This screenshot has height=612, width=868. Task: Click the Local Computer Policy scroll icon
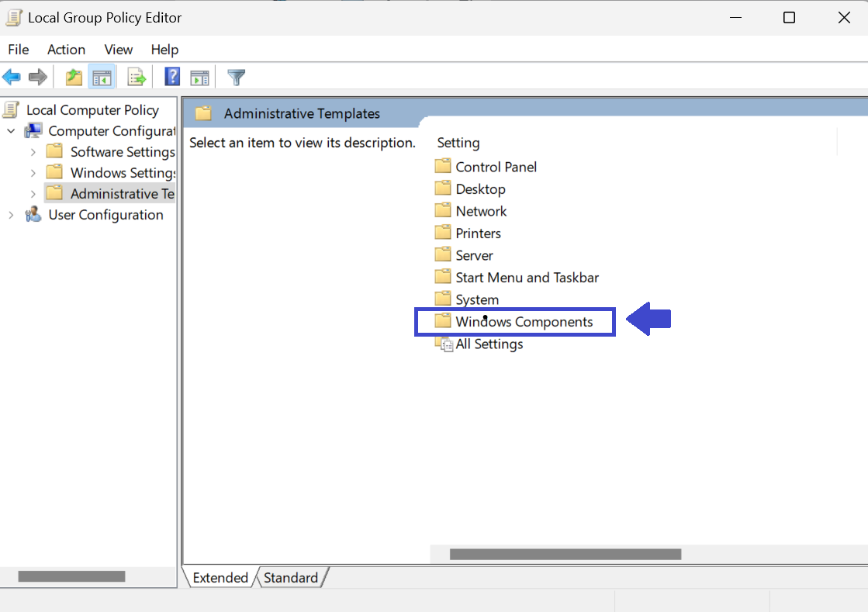click(x=11, y=109)
